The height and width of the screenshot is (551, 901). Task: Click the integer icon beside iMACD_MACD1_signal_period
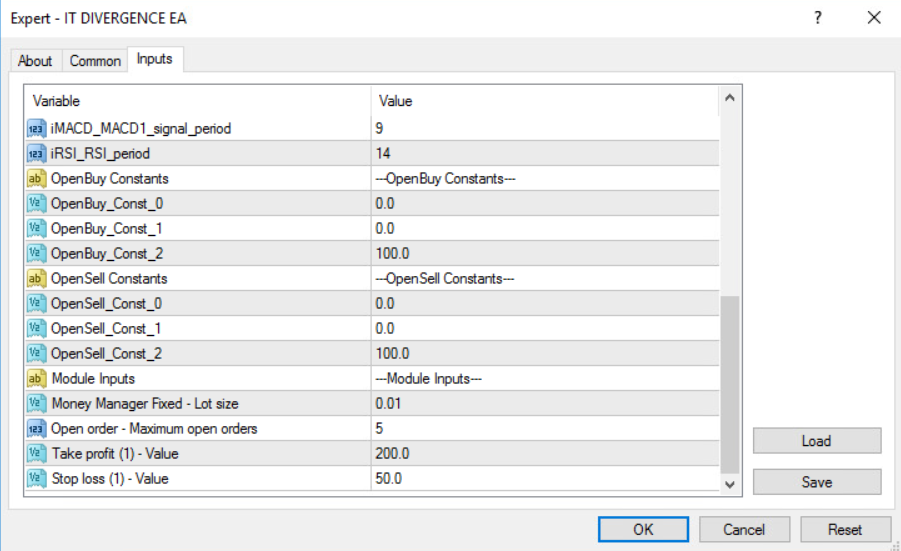[x=36, y=128]
